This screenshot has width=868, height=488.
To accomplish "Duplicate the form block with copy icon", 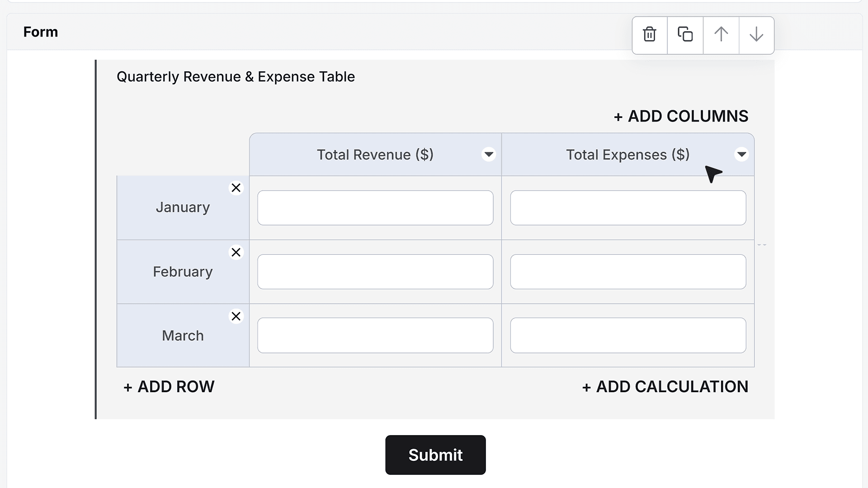I will click(x=685, y=35).
